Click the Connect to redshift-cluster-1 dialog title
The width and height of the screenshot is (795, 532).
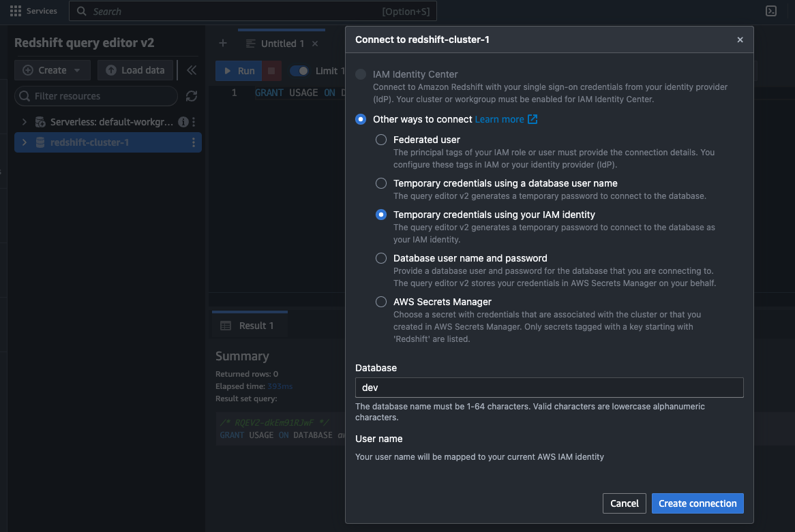(x=422, y=40)
